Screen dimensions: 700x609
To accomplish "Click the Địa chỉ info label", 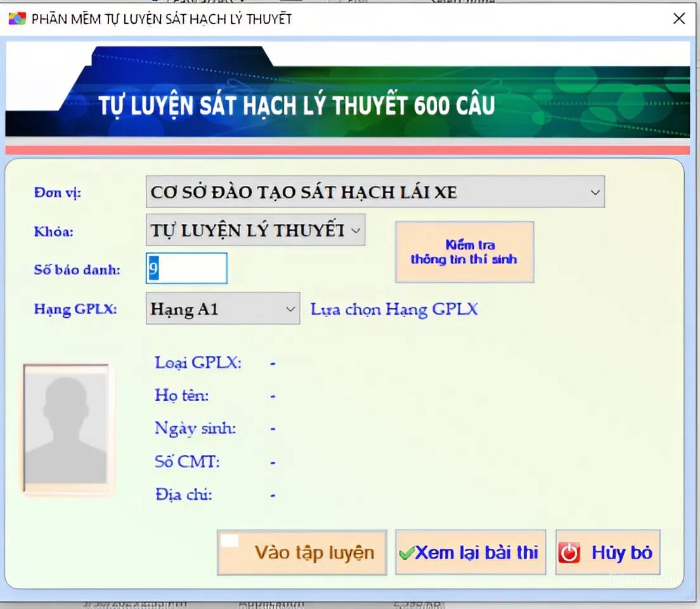I will [184, 494].
